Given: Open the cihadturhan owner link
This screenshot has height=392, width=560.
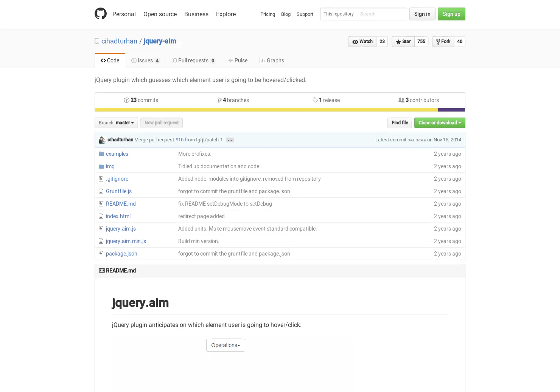Looking at the screenshot, I should 119,41.
